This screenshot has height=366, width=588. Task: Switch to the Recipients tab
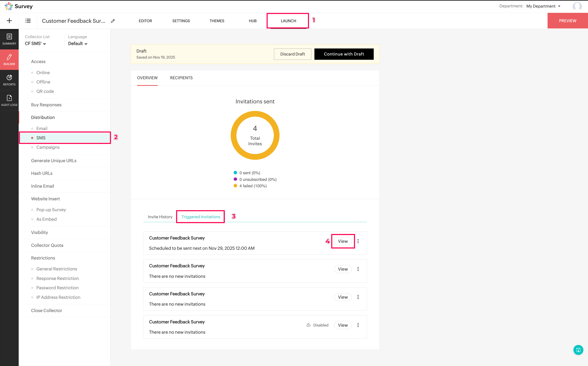click(181, 78)
